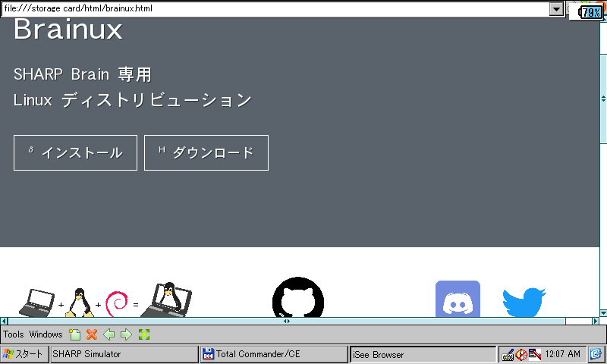Click the blue Twitter bird logo
This screenshot has width=607, height=364.
coord(524,302)
